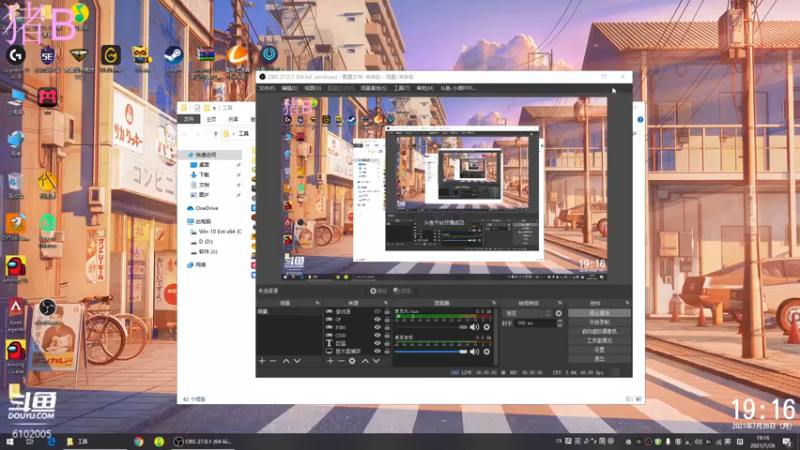The width and height of the screenshot is (800, 450).
Task: Click Stop Streaming button in Controls
Action: click(x=599, y=313)
